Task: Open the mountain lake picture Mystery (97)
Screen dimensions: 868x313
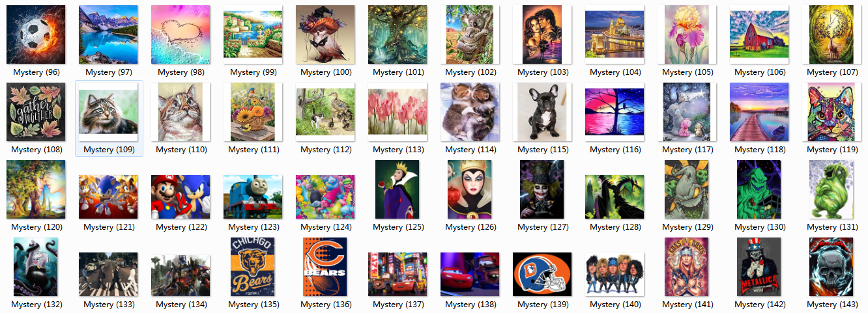Action: click(108, 34)
